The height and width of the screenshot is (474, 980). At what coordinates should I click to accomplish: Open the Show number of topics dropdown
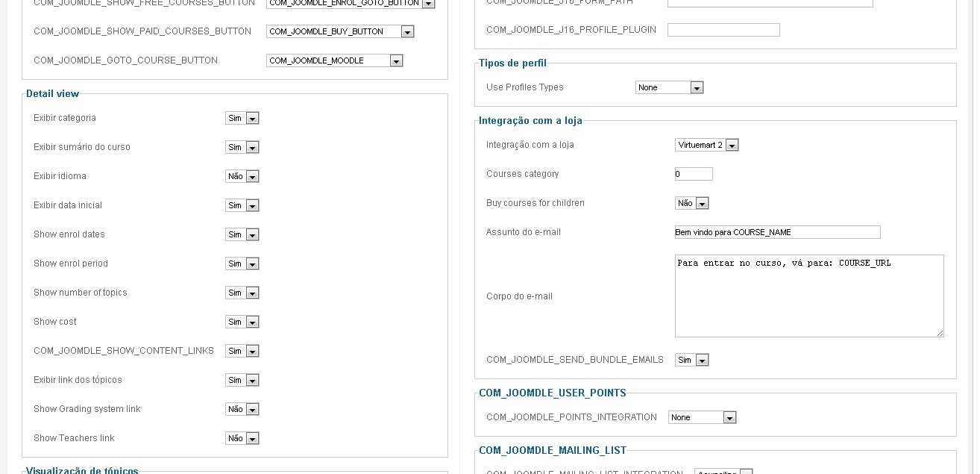click(x=242, y=293)
